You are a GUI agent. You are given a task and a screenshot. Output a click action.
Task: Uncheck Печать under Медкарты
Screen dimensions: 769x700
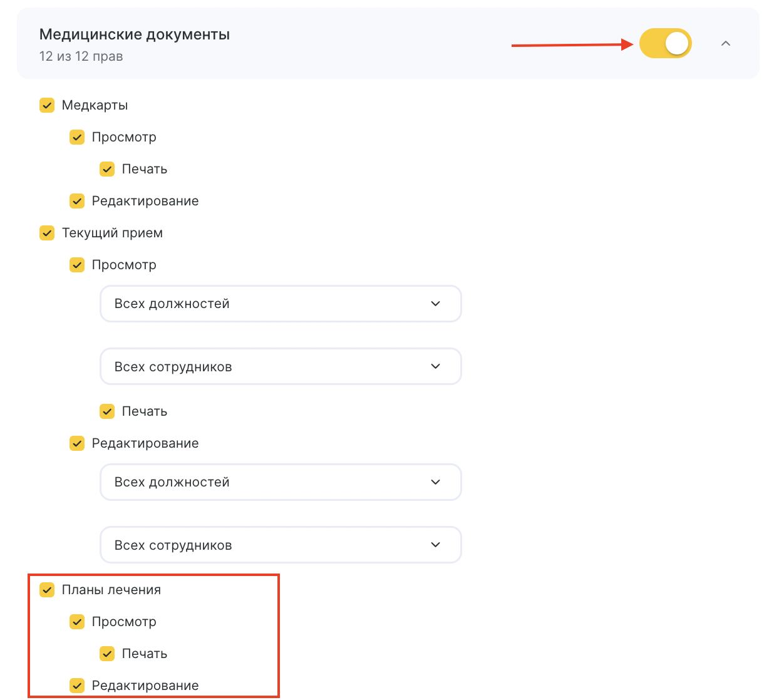tap(107, 169)
